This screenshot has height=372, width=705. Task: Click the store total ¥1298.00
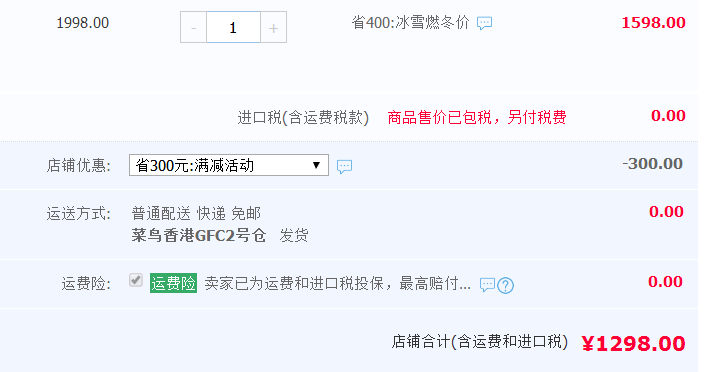pyautogui.click(x=633, y=344)
